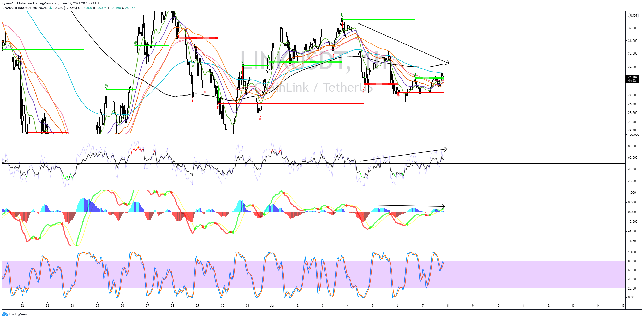The width and height of the screenshot is (644, 319).
Task: Click the 25.200 price axis label
Action: click(633, 122)
